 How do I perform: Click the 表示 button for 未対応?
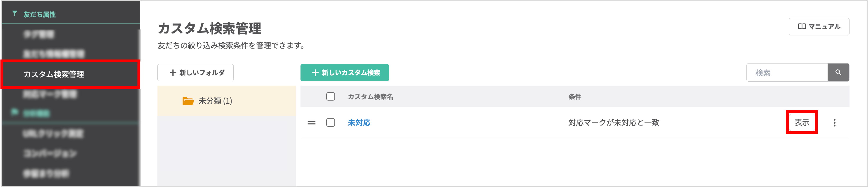click(x=802, y=122)
